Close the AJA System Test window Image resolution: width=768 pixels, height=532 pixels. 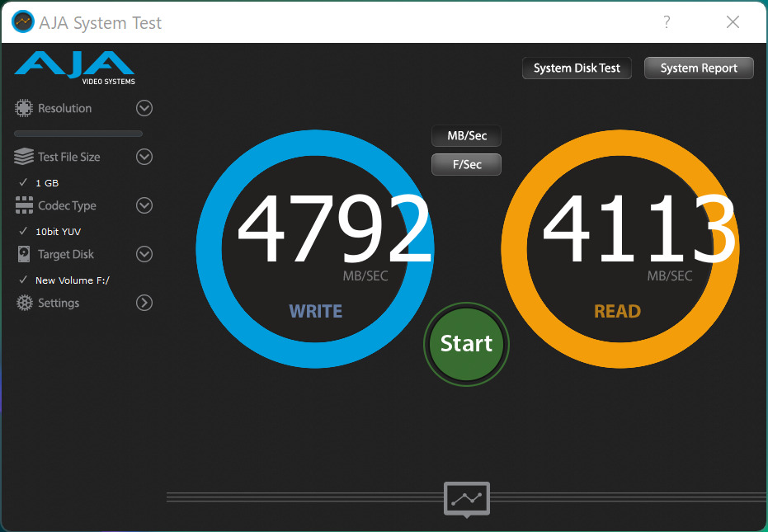pos(733,21)
